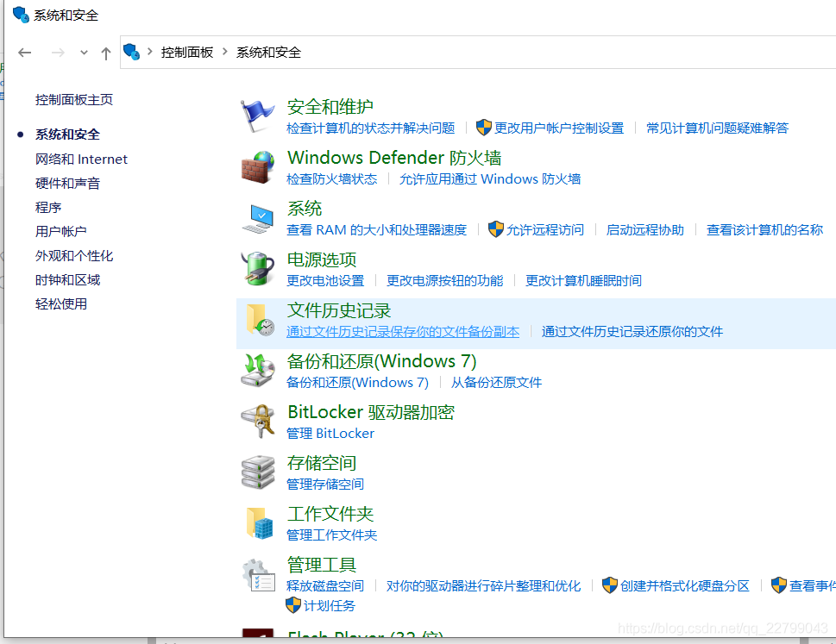Viewport: 836px width, 644px height.
Task: Click 更改电池设置 link
Action: [325, 281]
